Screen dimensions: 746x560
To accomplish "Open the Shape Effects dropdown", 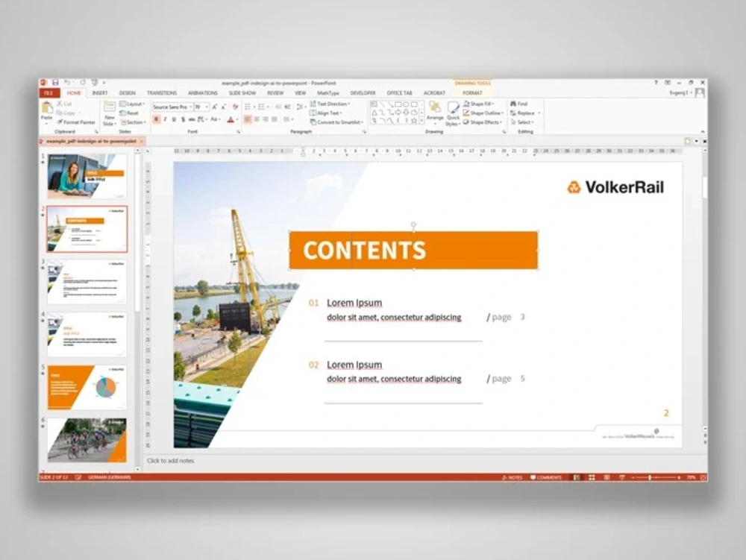I will 483,122.
